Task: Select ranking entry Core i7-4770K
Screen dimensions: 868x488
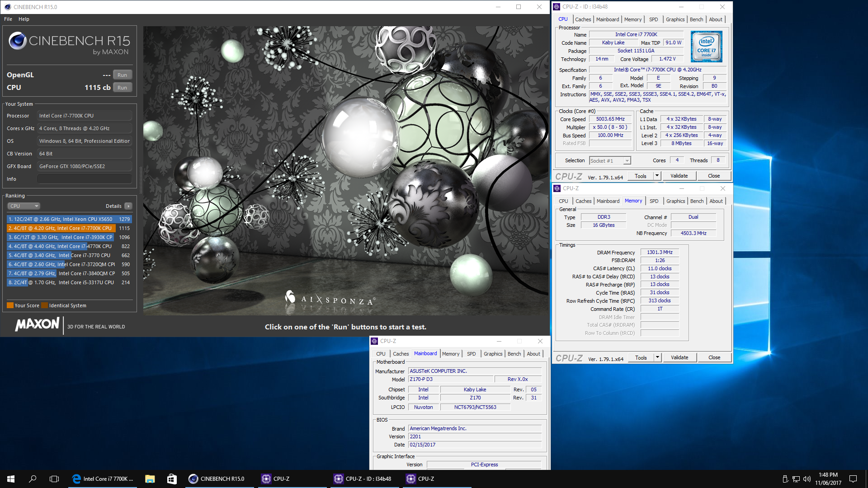Action: point(69,246)
